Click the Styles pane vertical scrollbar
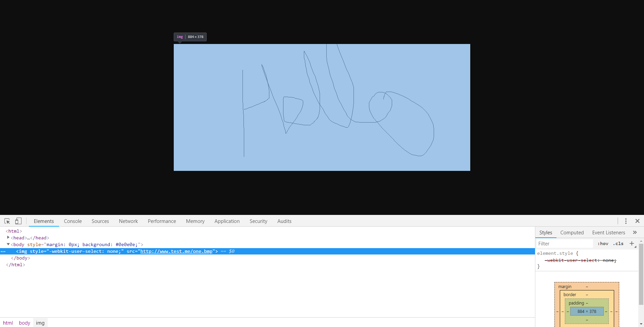This screenshot has width=644, height=327. click(x=641, y=274)
